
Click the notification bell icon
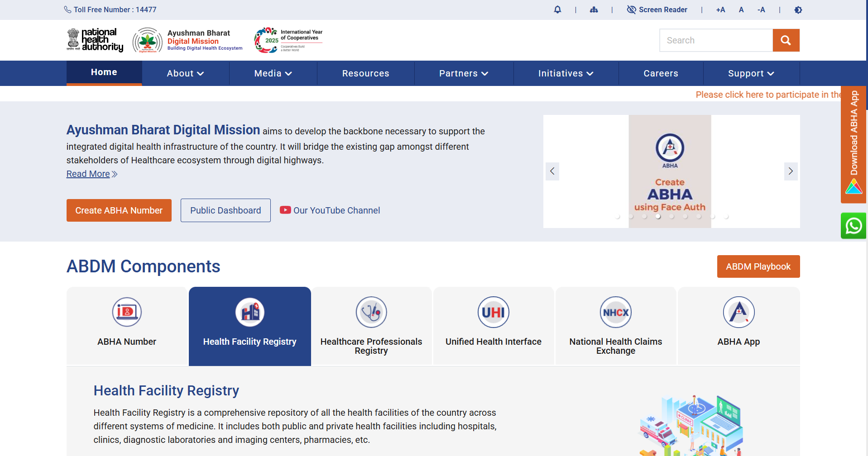pyautogui.click(x=557, y=9)
